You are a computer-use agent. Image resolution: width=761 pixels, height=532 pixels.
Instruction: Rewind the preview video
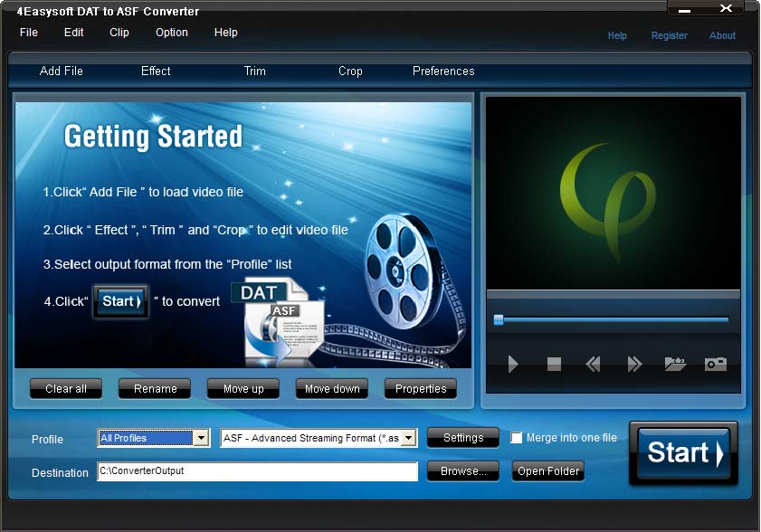(594, 364)
